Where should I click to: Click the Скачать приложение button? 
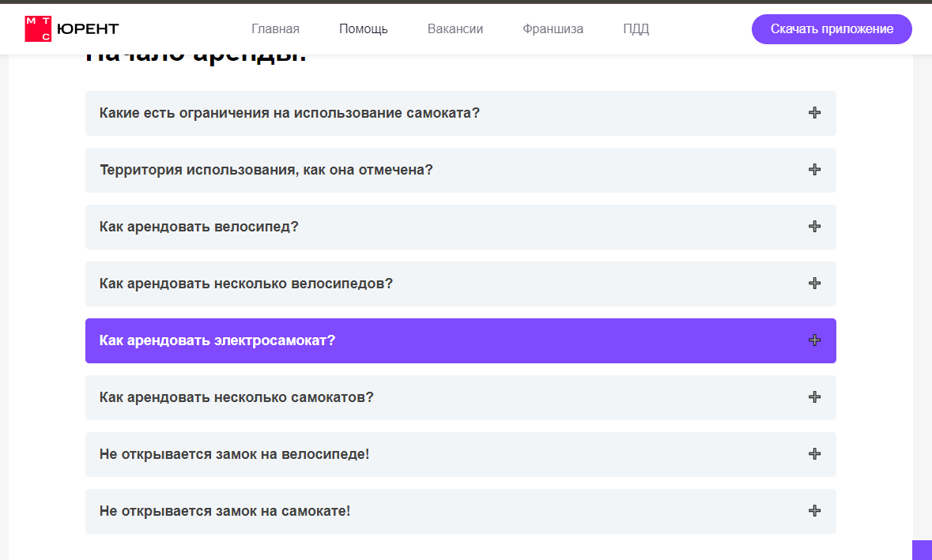[x=832, y=29]
